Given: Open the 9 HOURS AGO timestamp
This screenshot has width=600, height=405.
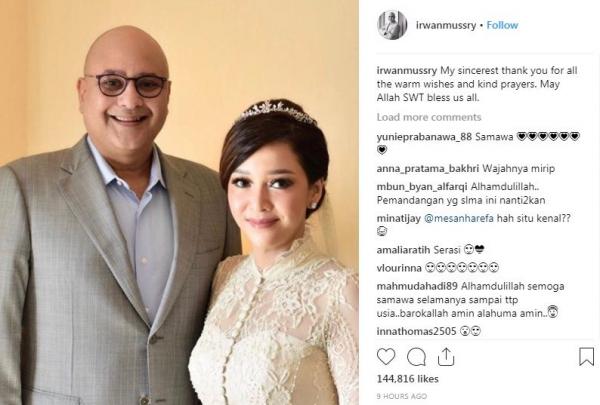Looking at the screenshot, I should point(402,396).
